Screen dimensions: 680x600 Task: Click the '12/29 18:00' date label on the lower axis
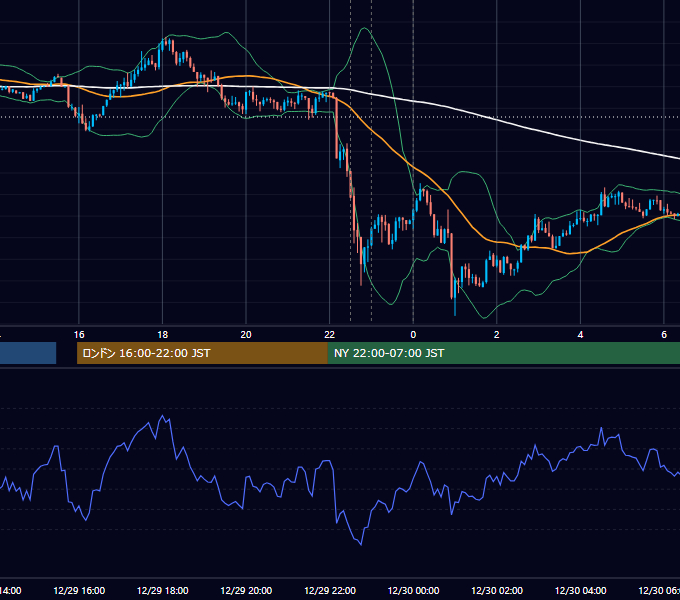163,591
